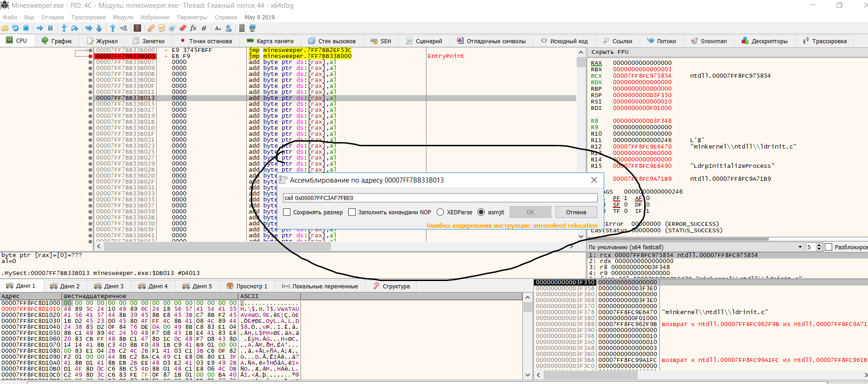Viewport: 868px width, 384px height.
Task: Open the 'Отладка' menu
Action: point(52,17)
